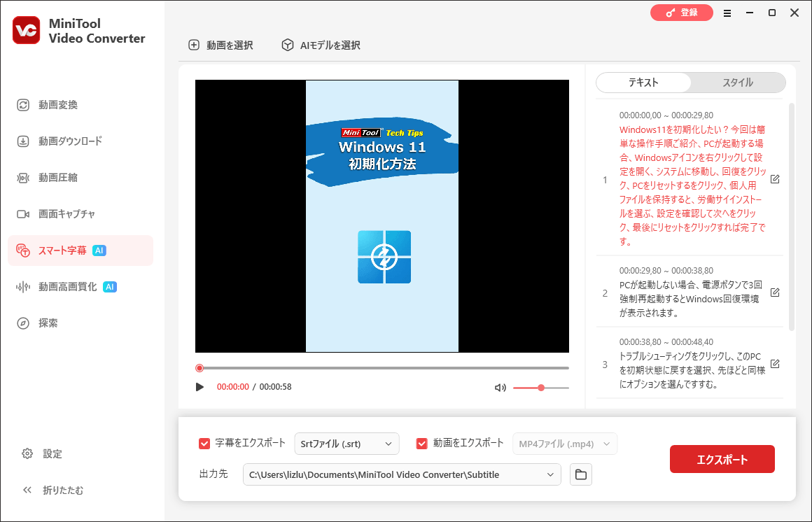
Task: Click the video progress bar
Action: 382,368
